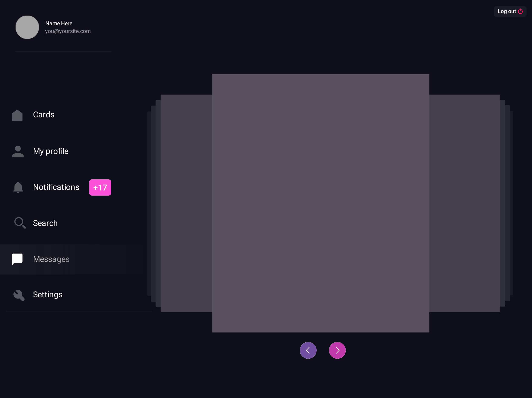Click the Notifications bell icon
The width and height of the screenshot is (532, 398).
pyautogui.click(x=18, y=187)
